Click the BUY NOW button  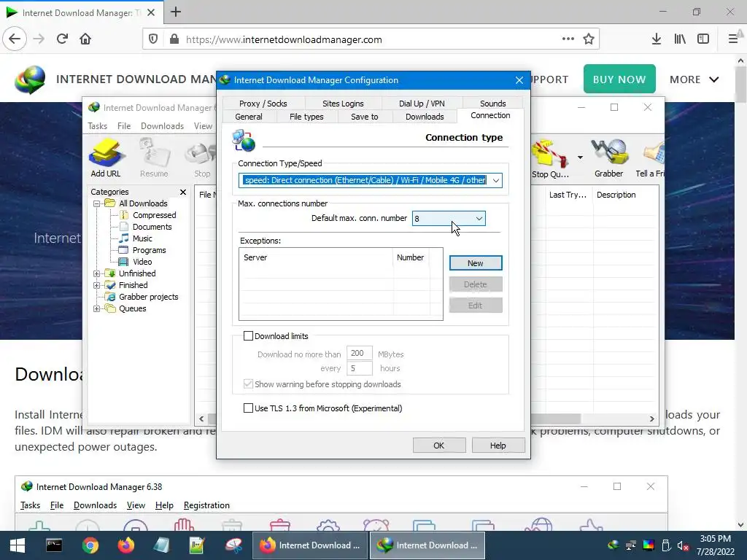click(619, 79)
